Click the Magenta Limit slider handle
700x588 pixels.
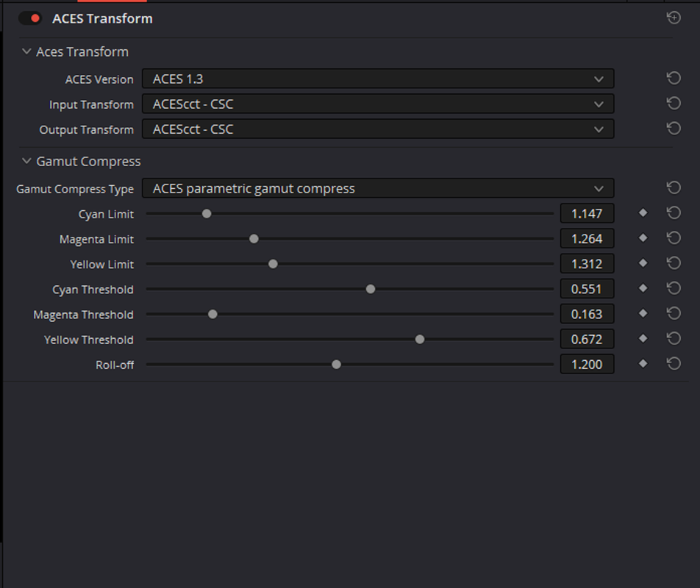pyautogui.click(x=254, y=239)
